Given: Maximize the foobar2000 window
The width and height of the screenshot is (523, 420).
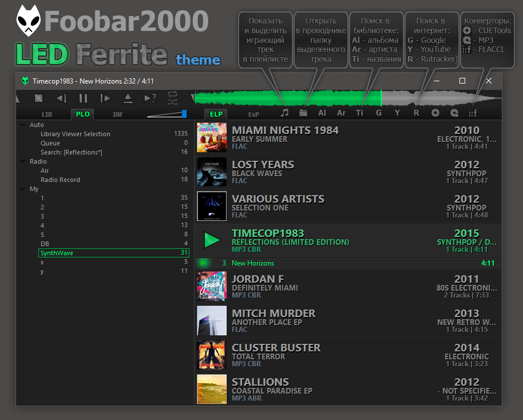Looking at the screenshot, I should tap(462, 81).
